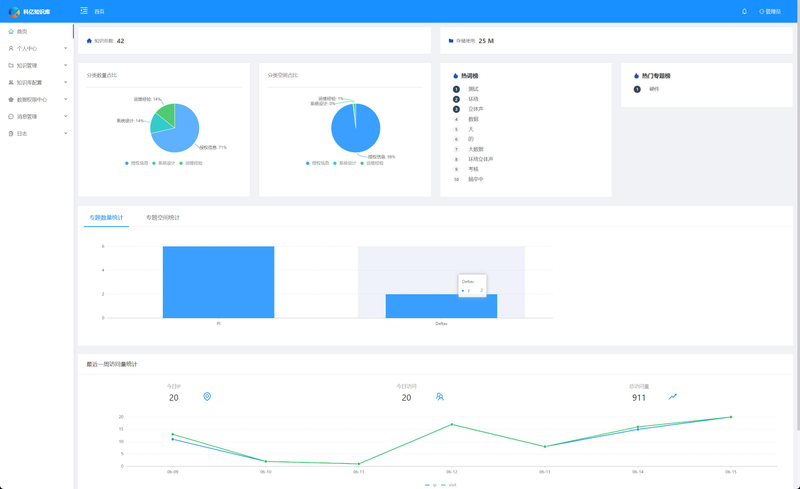Click the location pin icon beside 今日IP
Image resolution: width=800 pixels, height=489 pixels.
tap(207, 397)
